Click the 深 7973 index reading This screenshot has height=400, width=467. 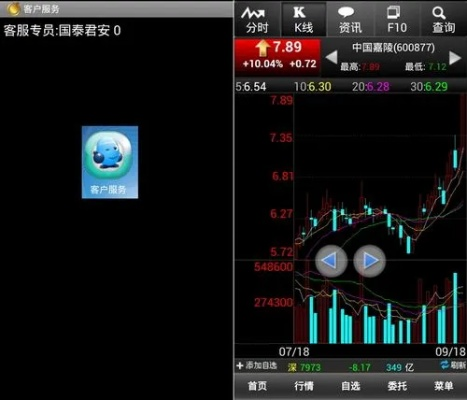(x=304, y=367)
